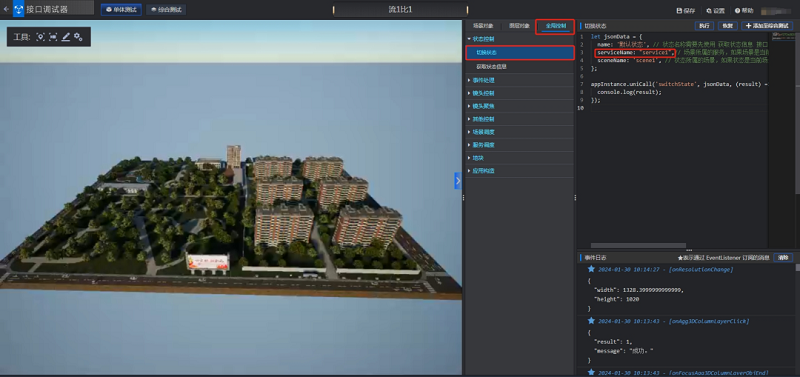The height and width of the screenshot is (377, 800).
Task: Open 帮助 help in the top bar
Action: [744, 10]
